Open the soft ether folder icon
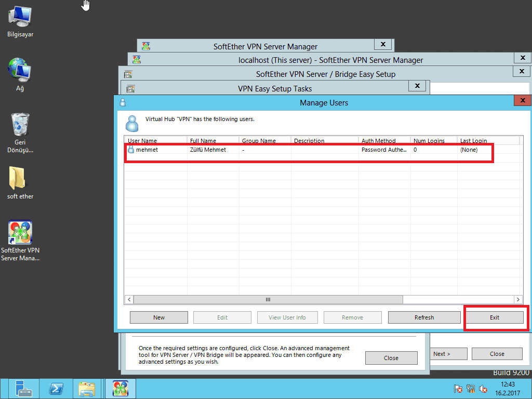The image size is (532, 399). [x=20, y=179]
